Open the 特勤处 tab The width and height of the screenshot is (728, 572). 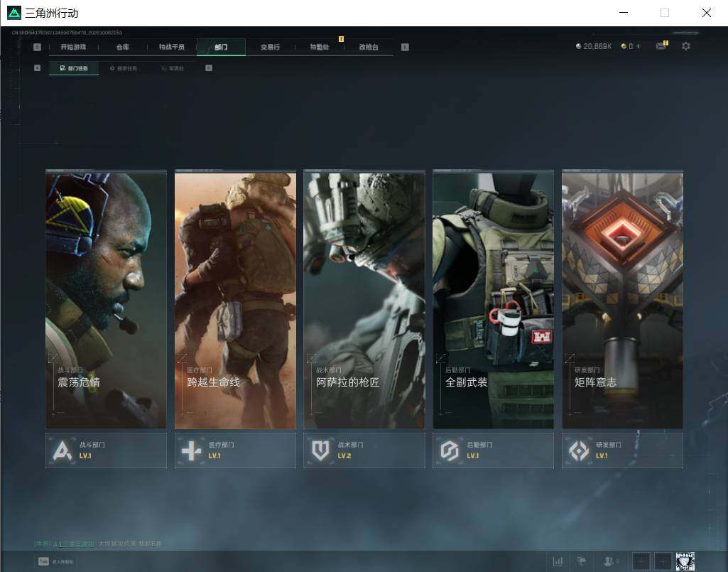tap(320, 47)
